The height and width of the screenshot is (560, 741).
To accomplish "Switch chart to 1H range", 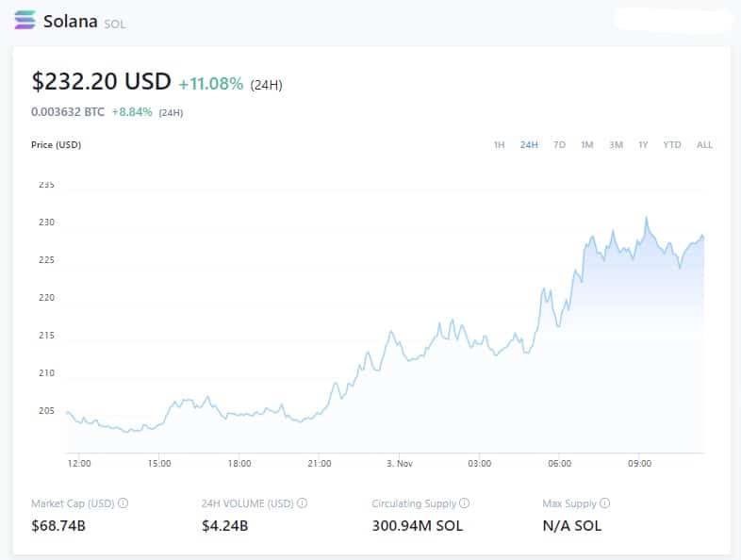I will (499, 144).
